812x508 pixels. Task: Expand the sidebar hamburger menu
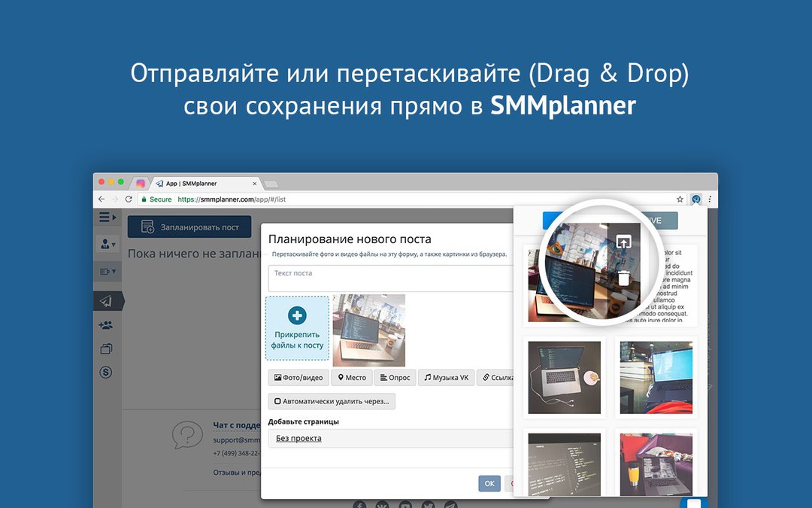pos(108,217)
